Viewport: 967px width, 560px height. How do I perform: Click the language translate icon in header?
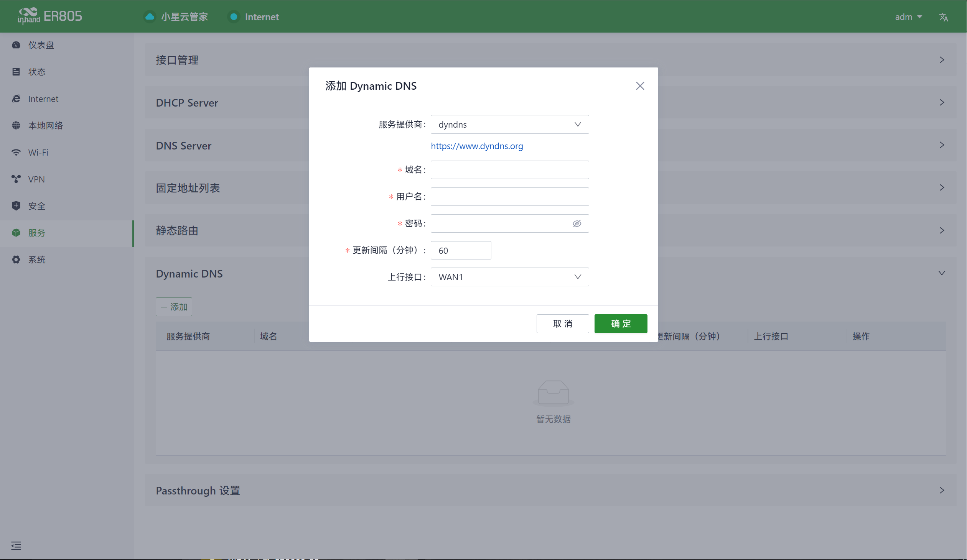943,17
